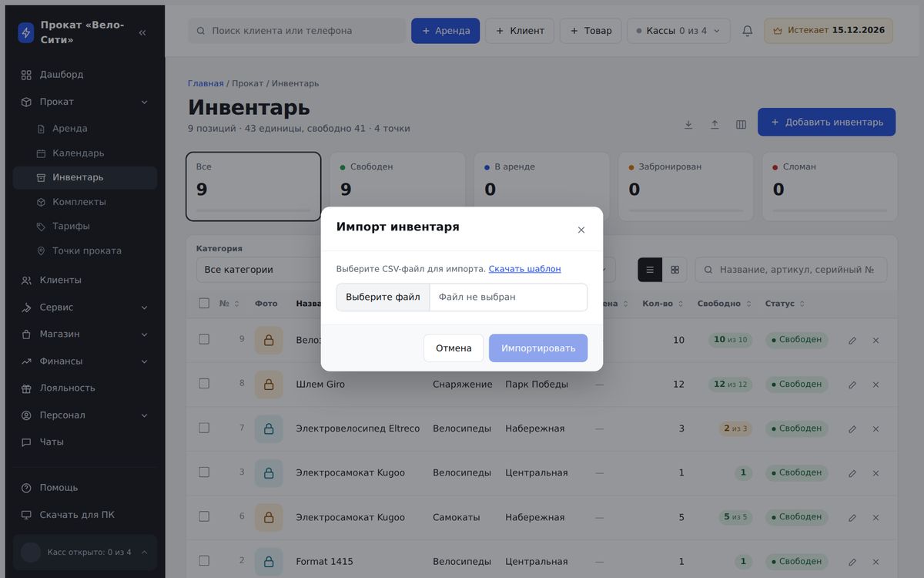Screen dimensions: 924x578
Task: Close the Импорт инвентаря dialog
Action: (581, 230)
